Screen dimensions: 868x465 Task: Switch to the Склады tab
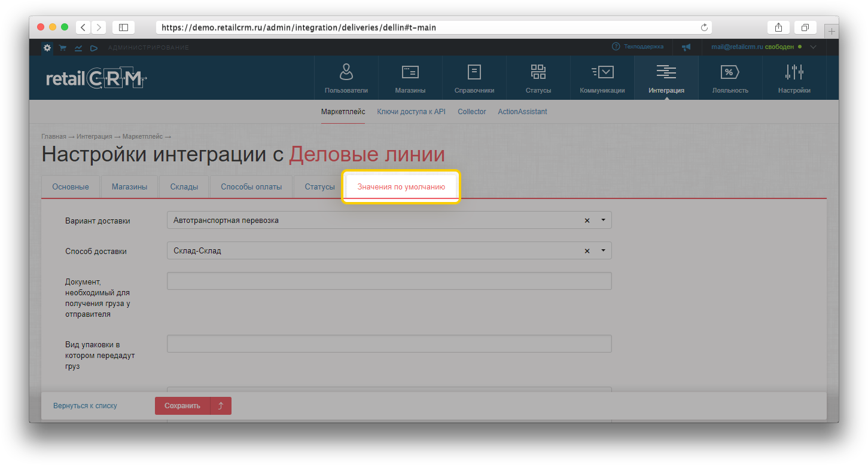tap(184, 187)
